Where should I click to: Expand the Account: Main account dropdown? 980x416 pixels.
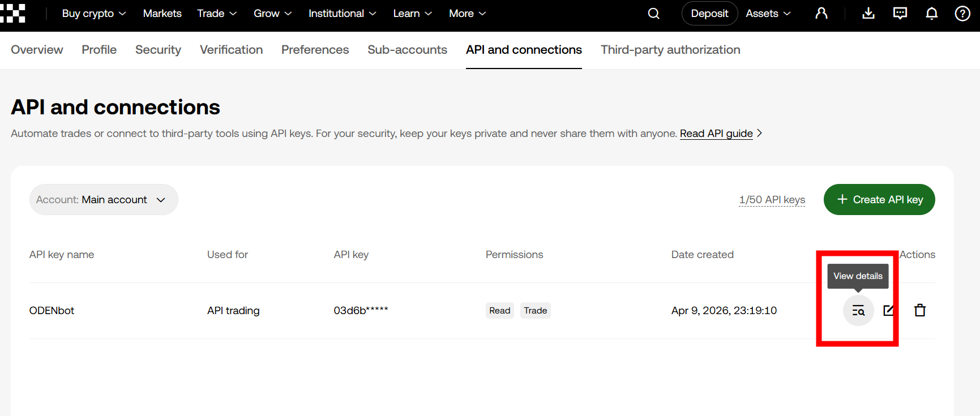(104, 200)
